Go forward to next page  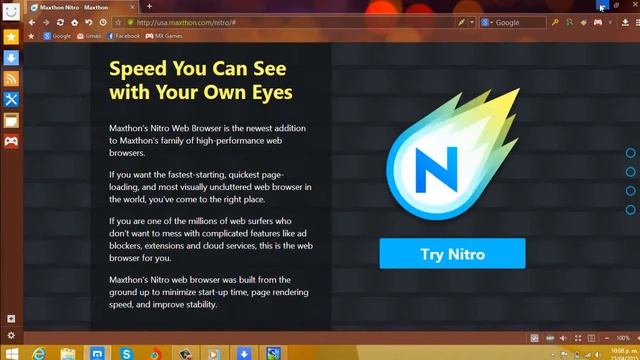(x=46, y=23)
